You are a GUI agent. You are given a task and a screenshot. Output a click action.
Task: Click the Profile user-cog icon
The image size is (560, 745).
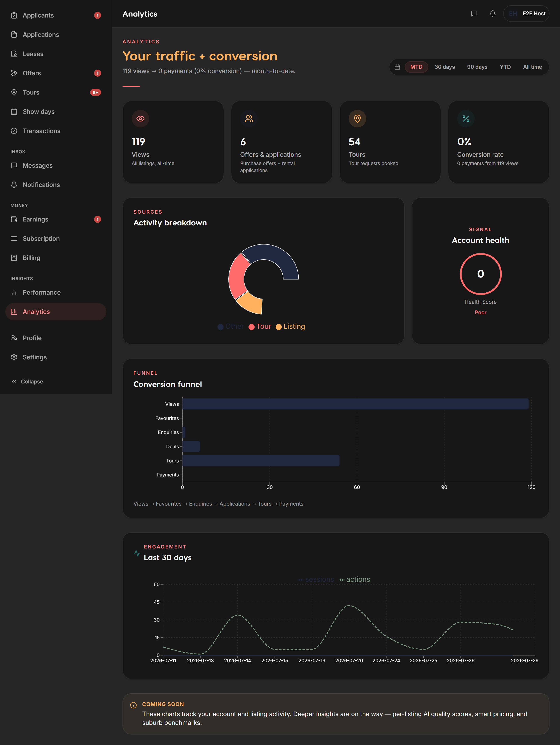pos(14,338)
